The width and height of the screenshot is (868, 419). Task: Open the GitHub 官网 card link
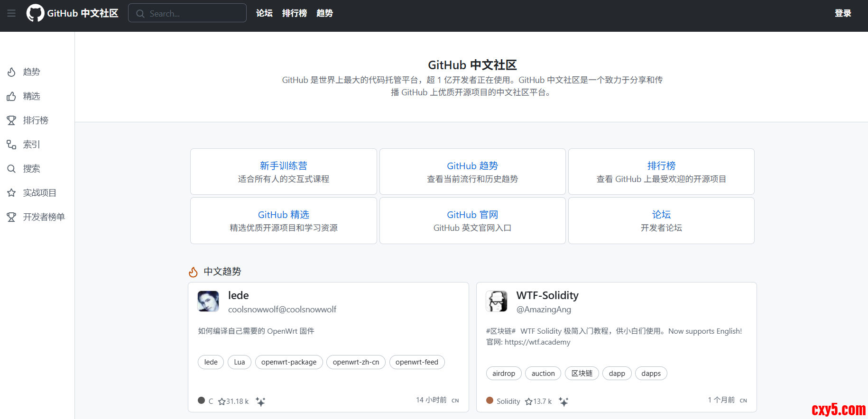tap(472, 215)
